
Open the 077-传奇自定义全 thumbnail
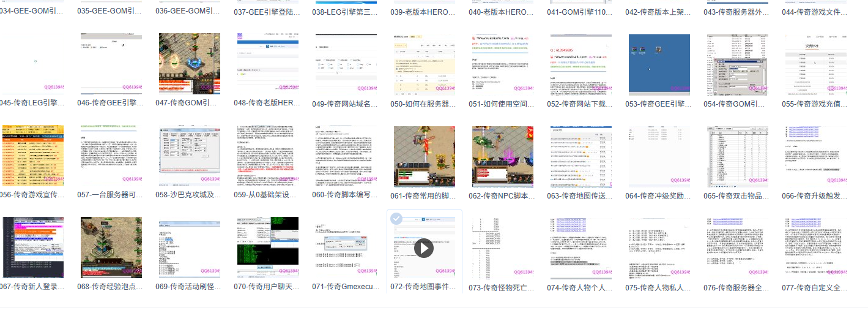(816, 248)
